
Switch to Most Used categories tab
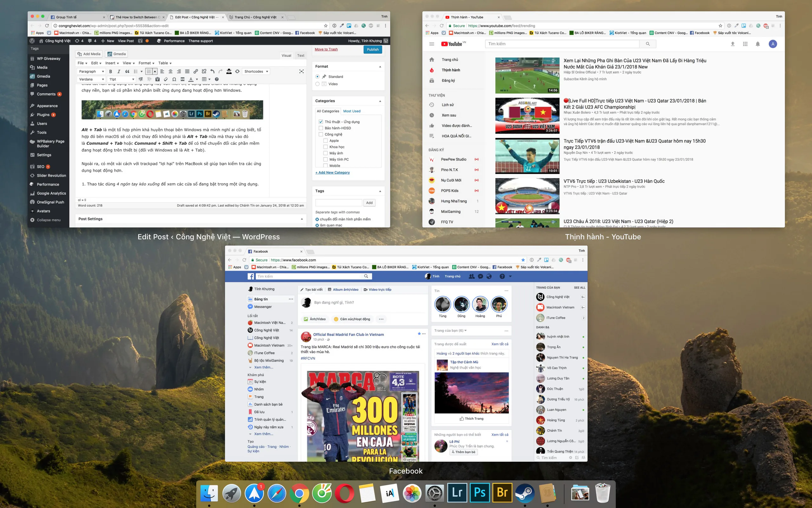(x=352, y=111)
